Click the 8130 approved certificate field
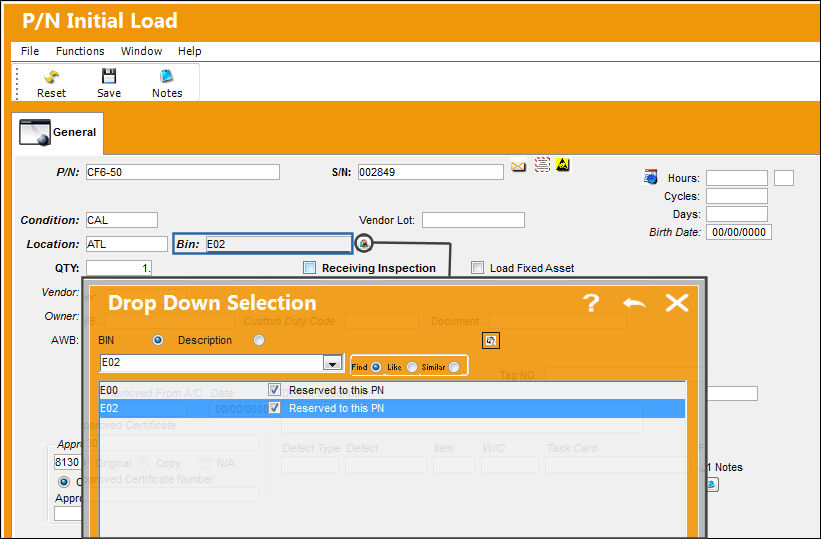The image size is (821, 539). point(67,463)
